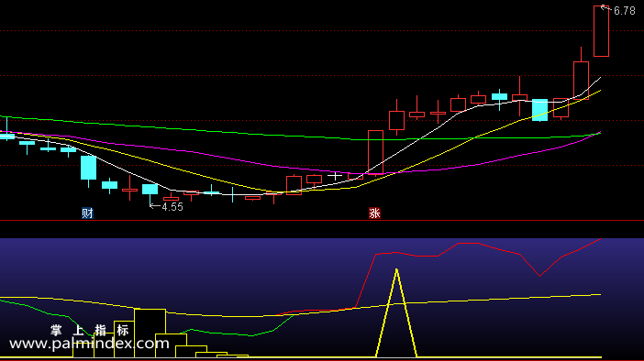Click the blue 财 financial marker icon
Image resolution: width=644 pixels, height=361 pixels.
click(87, 213)
